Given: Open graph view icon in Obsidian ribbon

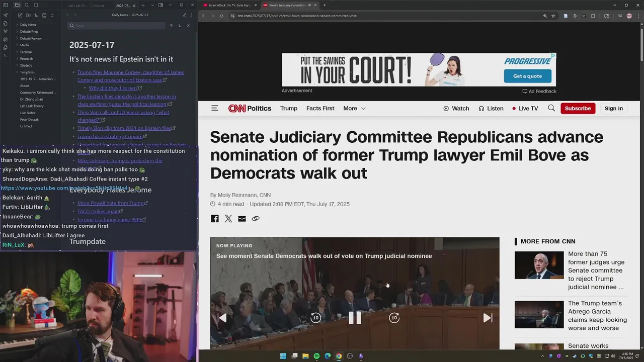Looking at the screenshot, I should [6, 31].
